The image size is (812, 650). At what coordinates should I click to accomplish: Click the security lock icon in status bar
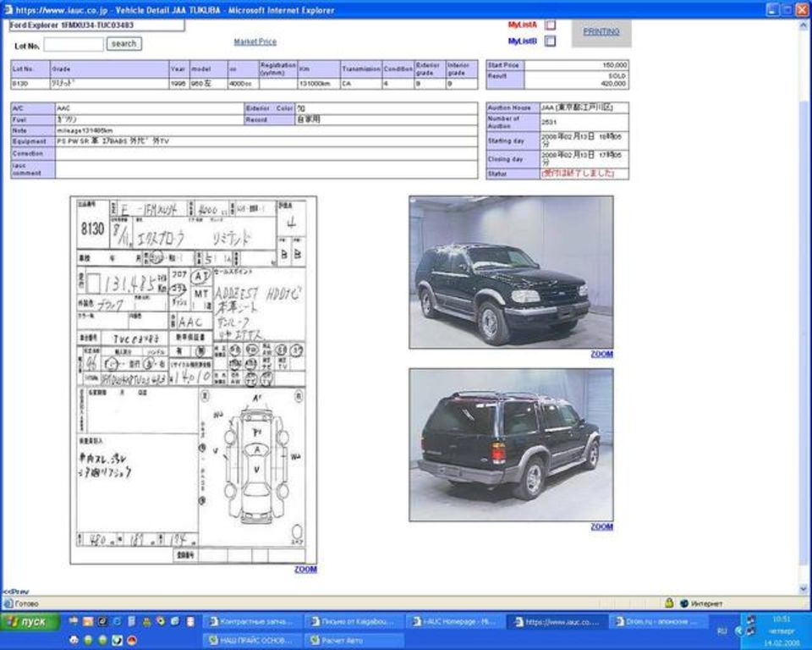click(669, 603)
